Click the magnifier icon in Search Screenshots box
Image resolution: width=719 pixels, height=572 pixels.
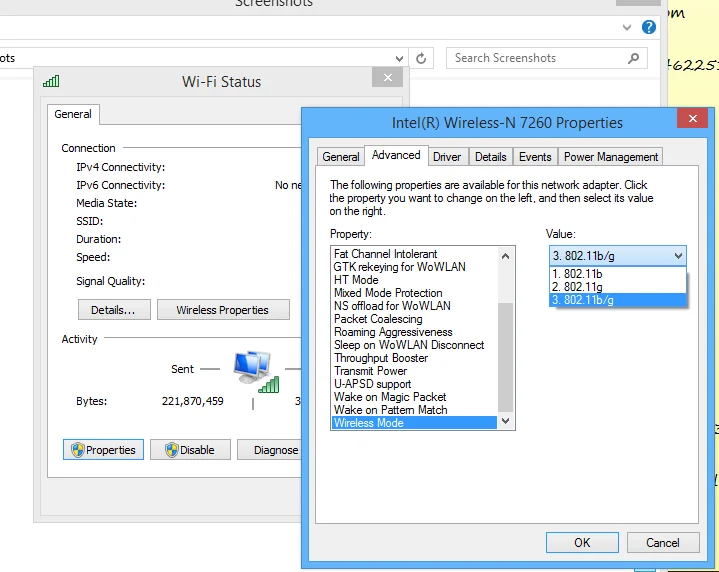[633, 58]
